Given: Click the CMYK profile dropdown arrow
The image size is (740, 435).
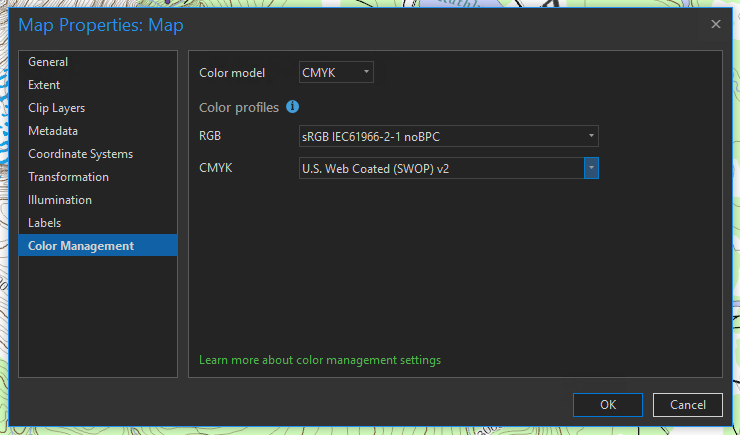Looking at the screenshot, I should point(591,168).
